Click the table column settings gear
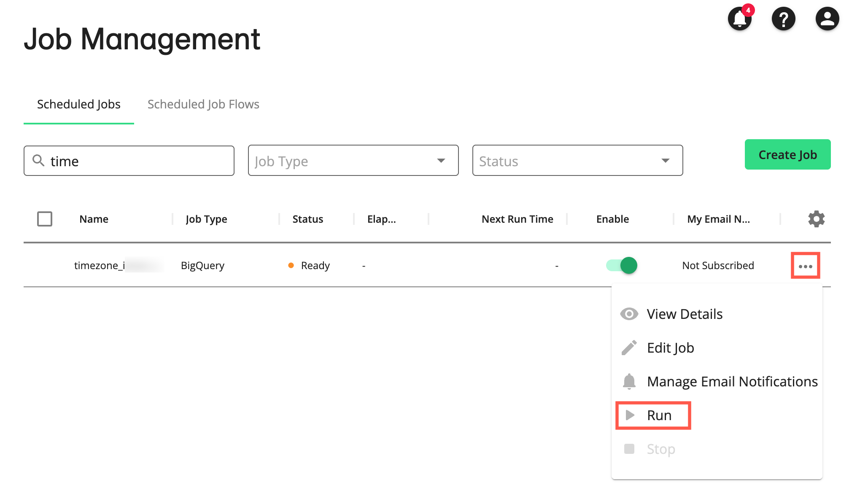 pyautogui.click(x=816, y=219)
